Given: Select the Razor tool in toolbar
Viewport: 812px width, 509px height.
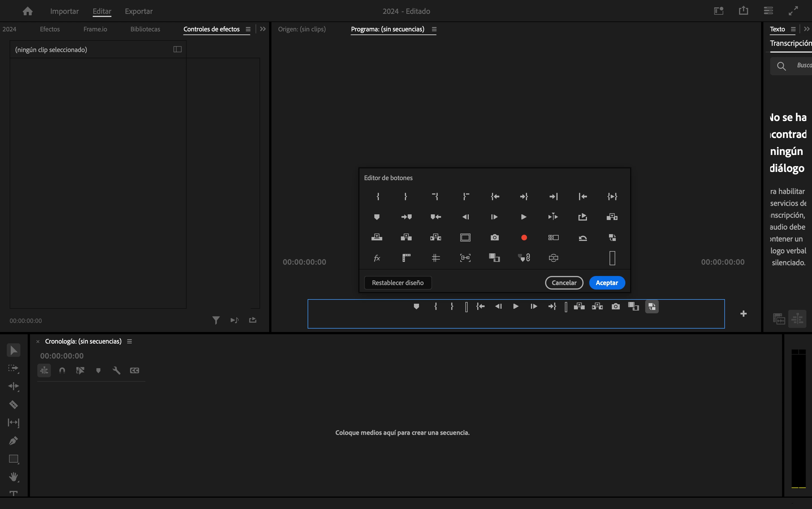Looking at the screenshot, I should [14, 404].
